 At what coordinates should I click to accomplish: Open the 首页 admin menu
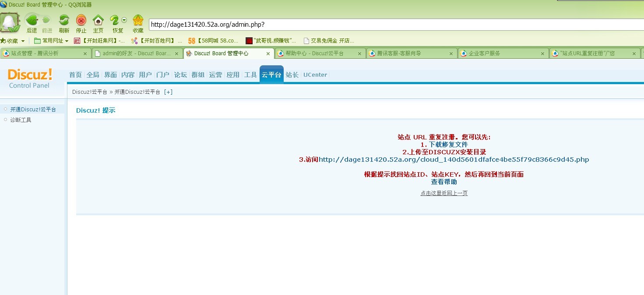coord(75,75)
